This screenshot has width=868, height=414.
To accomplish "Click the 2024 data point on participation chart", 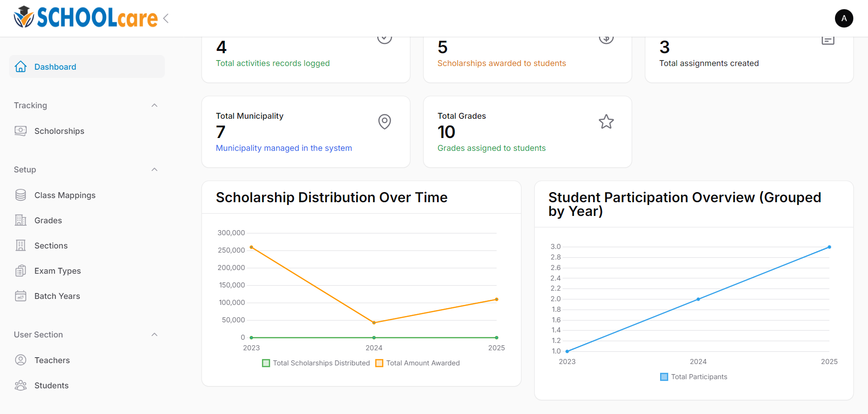I will pyautogui.click(x=698, y=299).
